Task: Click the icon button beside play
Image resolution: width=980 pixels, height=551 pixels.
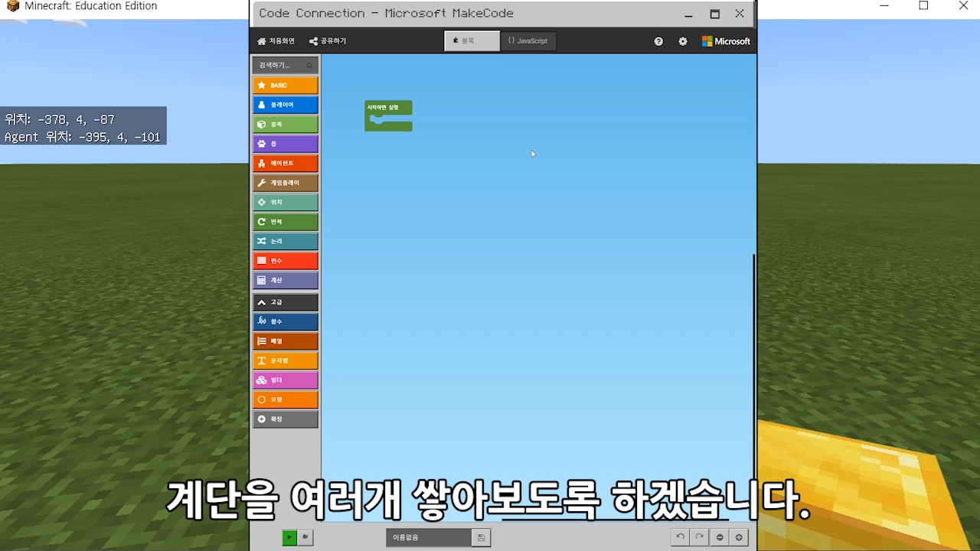Action: tap(305, 537)
